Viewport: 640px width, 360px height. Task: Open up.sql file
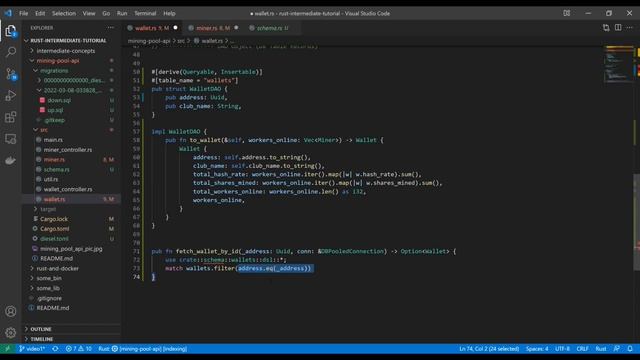click(x=71, y=110)
